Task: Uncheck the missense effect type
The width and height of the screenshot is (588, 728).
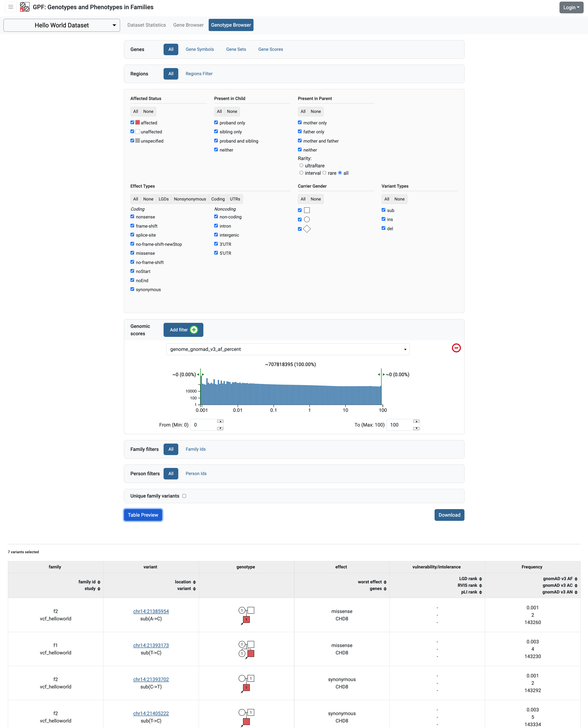Action: click(x=133, y=253)
